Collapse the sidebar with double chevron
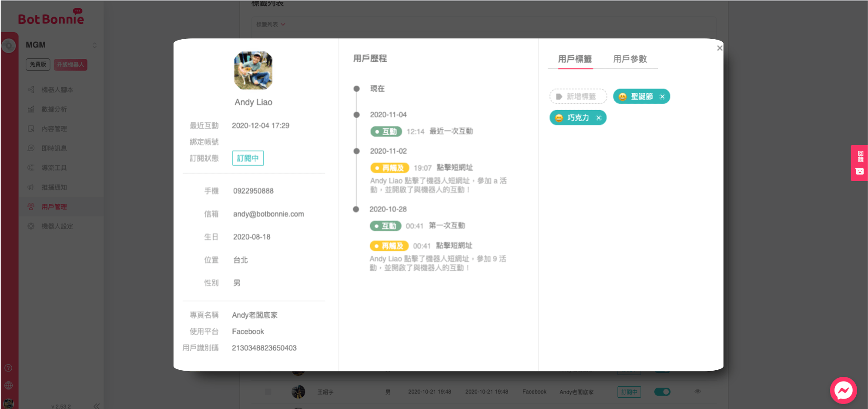The width and height of the screenshot is (868, 409). 96,406
